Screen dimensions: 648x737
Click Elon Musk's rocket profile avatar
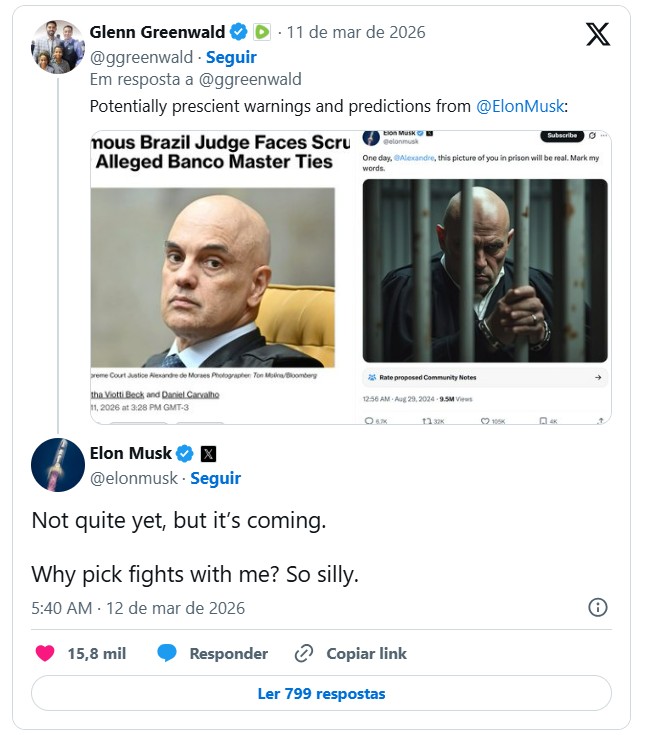57,465
